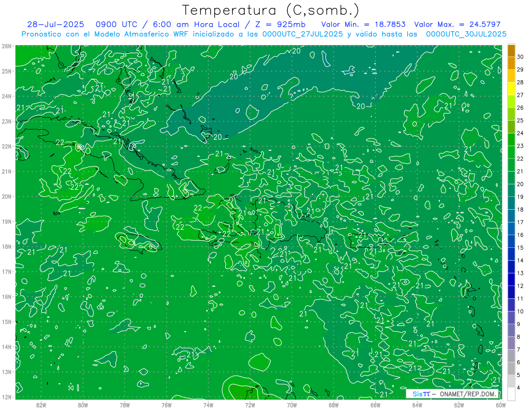Click the "Temperatura (C,somb.)" title

[271, 10]
